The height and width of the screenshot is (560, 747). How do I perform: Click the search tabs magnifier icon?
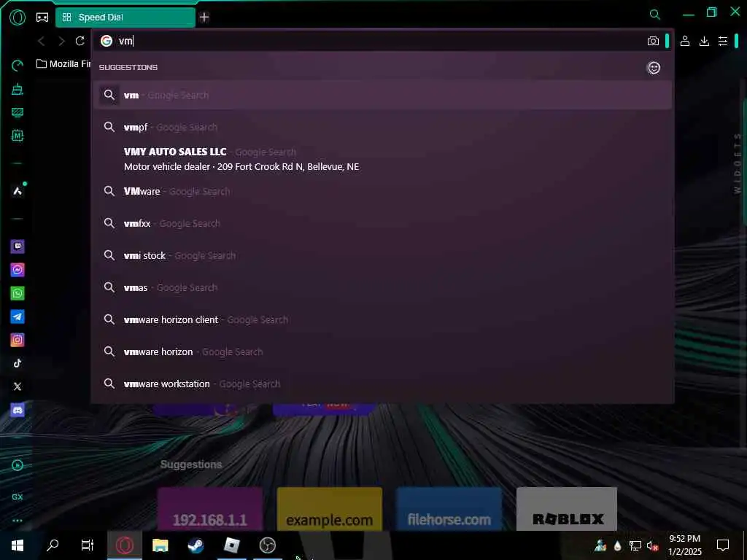(x=655, y=15)
